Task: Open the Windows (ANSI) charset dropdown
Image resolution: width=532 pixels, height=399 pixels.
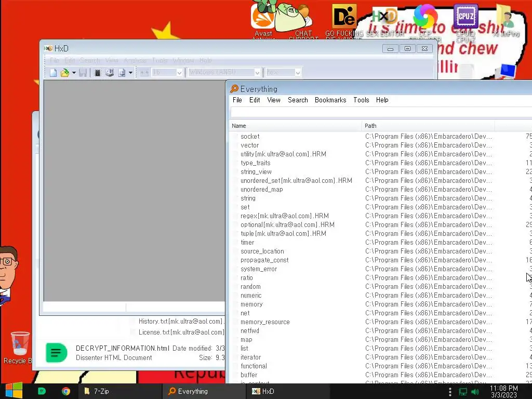Action: [x=224, y=72]
